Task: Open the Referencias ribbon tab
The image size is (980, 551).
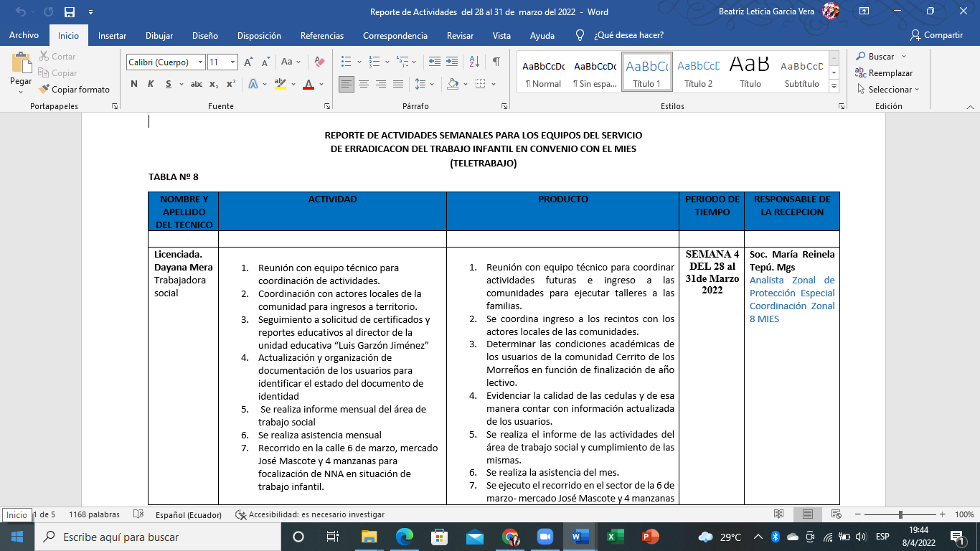Action: click(x=321, y=35)
